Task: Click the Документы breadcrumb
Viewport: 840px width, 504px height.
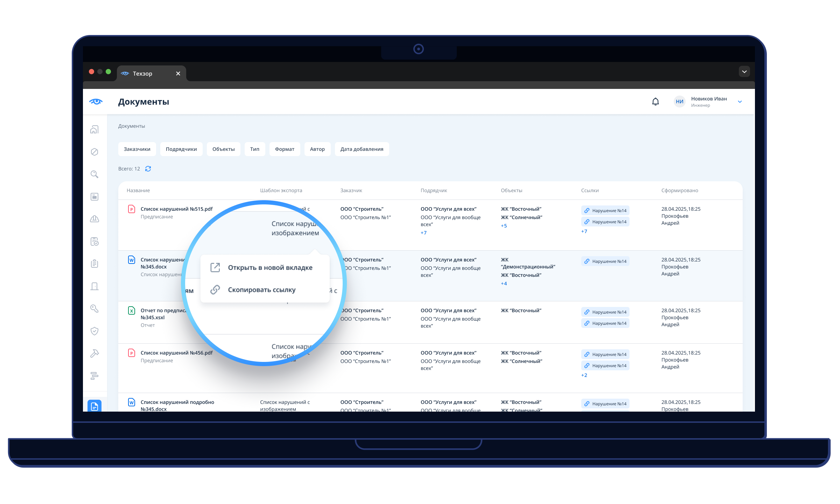Action: click(x=132, y=126)
